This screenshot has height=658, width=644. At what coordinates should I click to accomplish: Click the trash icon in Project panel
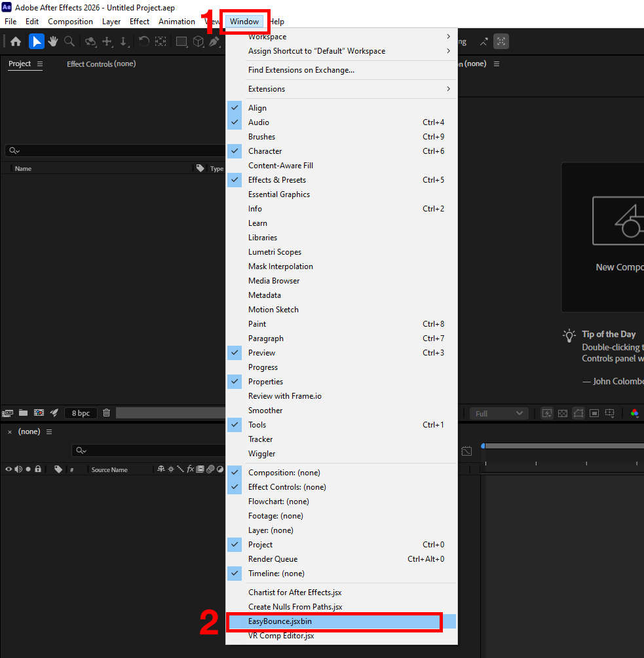(x=107, y=413)
